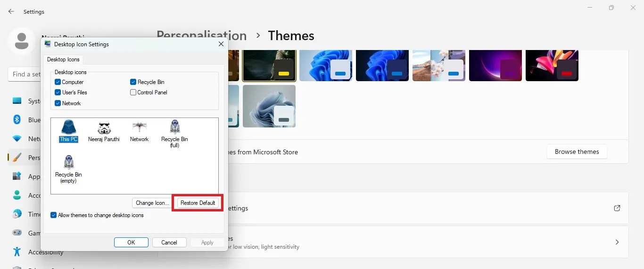The height and width of the screenshot is (269, 644).
Task: Click the Cancel button
Action: pos(169,243)
